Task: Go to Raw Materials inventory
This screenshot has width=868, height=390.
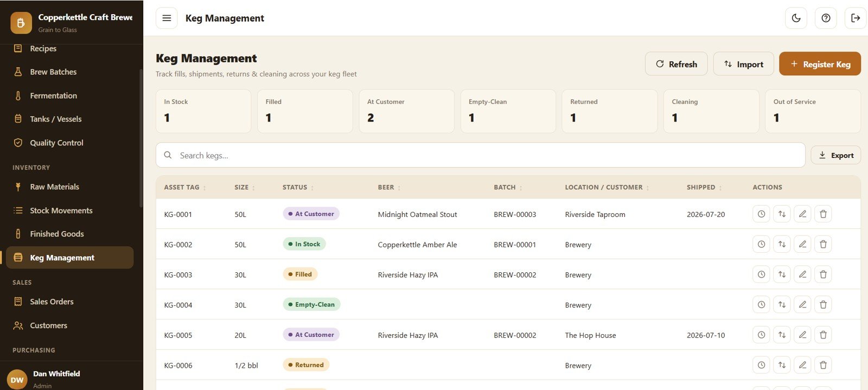Action: coord(69,187)
